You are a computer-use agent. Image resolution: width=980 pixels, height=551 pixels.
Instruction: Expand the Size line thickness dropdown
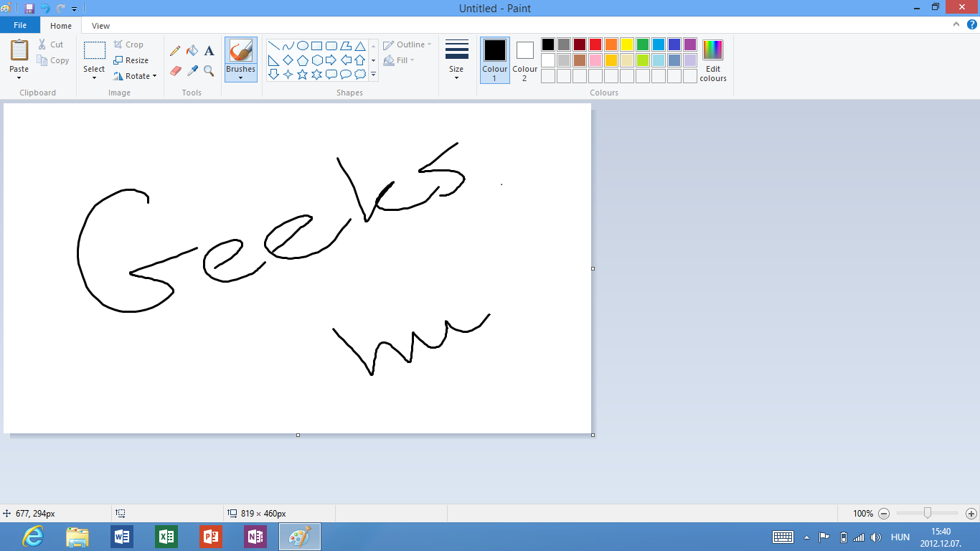tap(456, 77)
